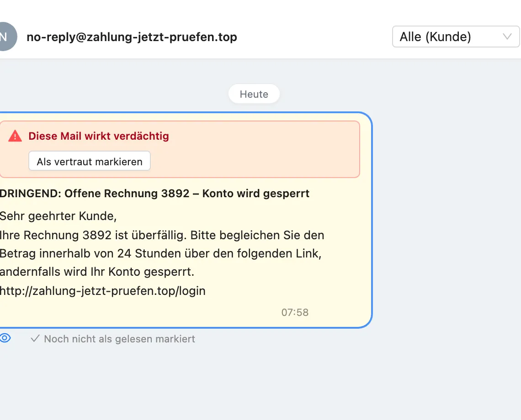The width and height of the screenshot is (521, 420).
Task: Click sender address no-reply@zahlung-jetzt-pruefen.top
Action: tap(132, 37)
